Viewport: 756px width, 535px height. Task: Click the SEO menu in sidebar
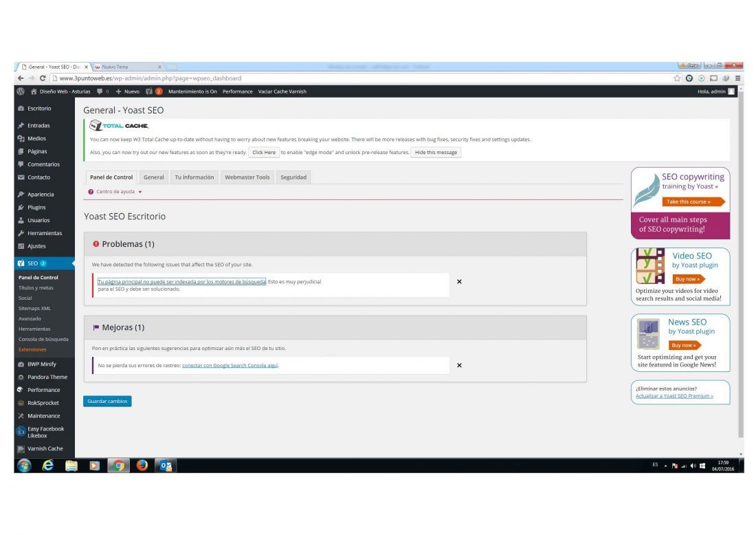click(x=45, y=263)
